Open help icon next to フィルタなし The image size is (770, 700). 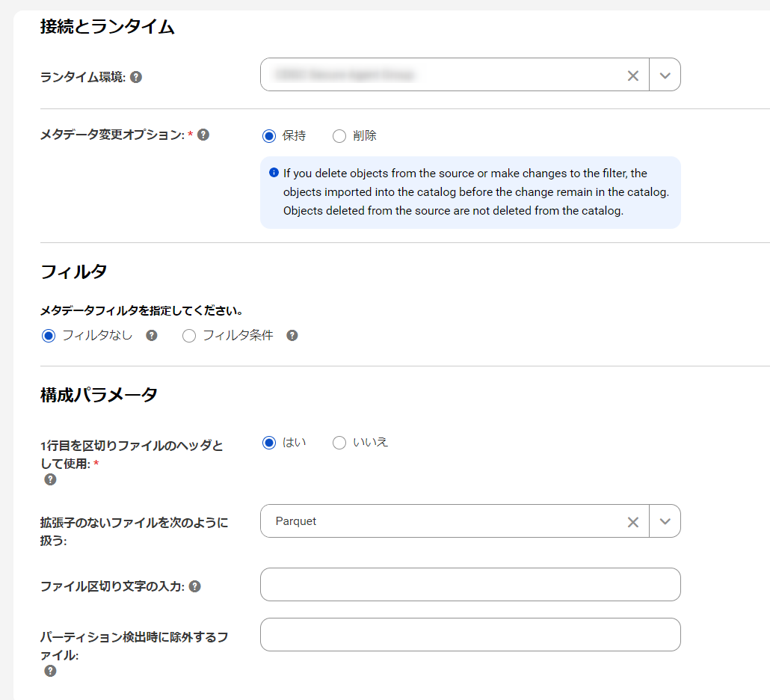(152, 336)
